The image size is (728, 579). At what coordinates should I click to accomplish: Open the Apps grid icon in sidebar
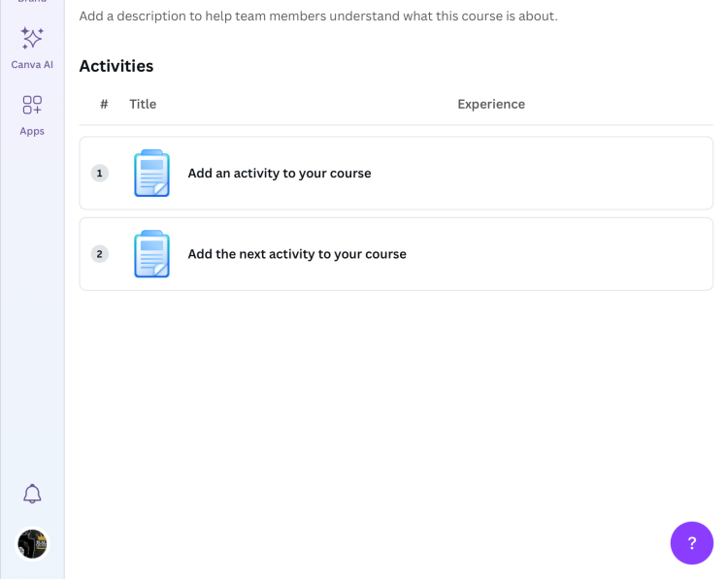click(x=32, y=105)
